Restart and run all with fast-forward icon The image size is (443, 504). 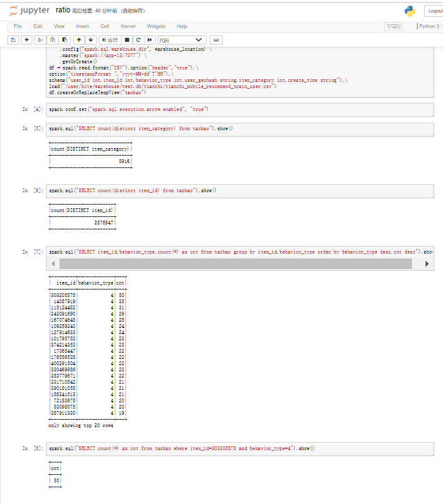(x=150, y=40)
